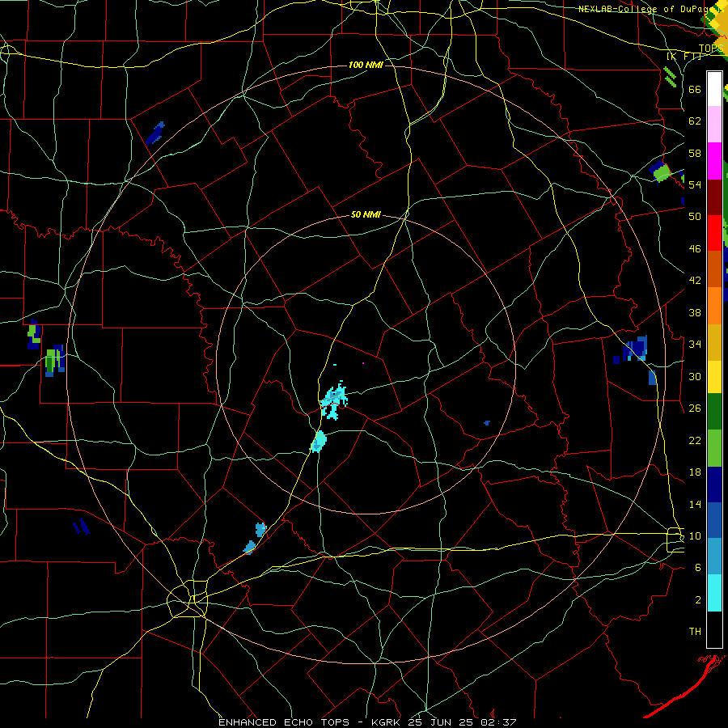Click the white swatch atop the legend
The image size is (728, 728).
pyautogui.click(x=714, y=89)
